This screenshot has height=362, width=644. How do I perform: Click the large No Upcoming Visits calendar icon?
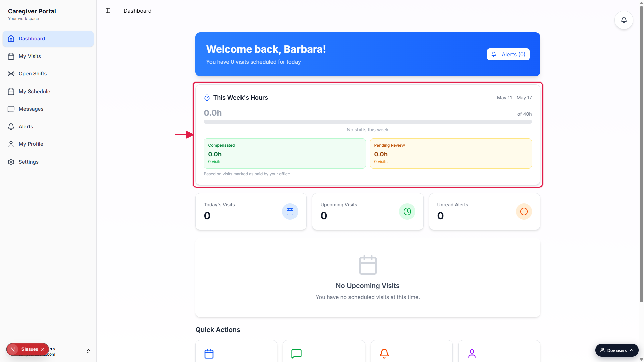pos(368,265)
